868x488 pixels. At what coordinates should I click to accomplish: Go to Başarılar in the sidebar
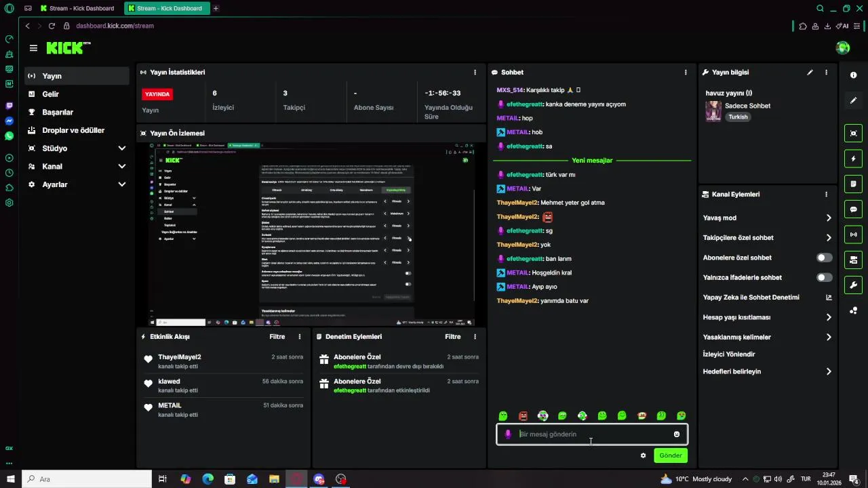[x=77, y=112]
